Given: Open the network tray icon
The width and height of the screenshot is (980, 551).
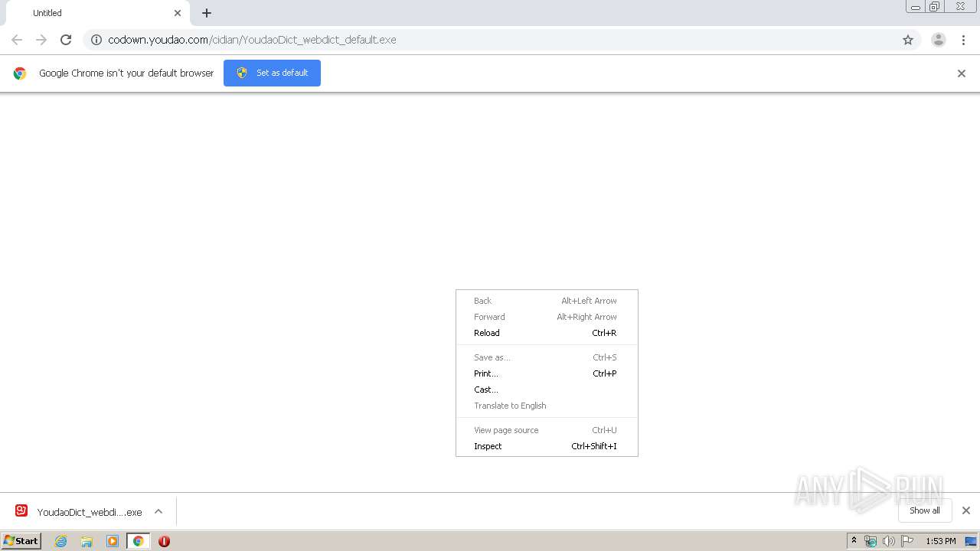Looking at the screenshot, I should [x=871, y=541].
